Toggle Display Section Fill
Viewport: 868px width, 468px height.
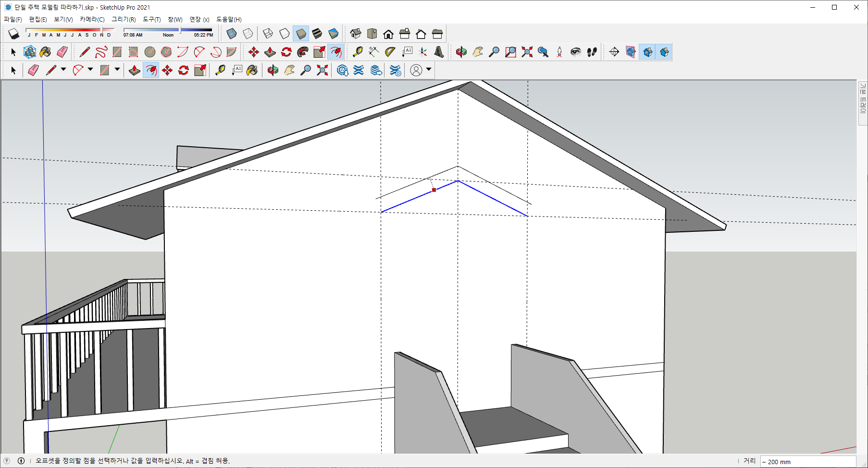point(664,52)
